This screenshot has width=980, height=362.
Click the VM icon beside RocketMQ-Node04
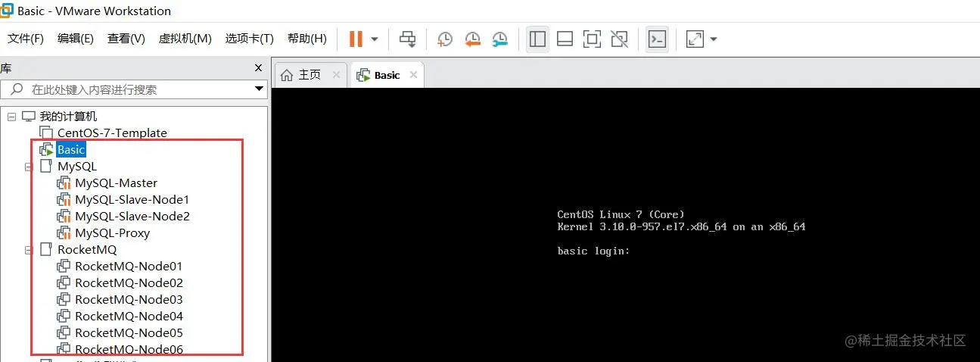pos(64,317)
